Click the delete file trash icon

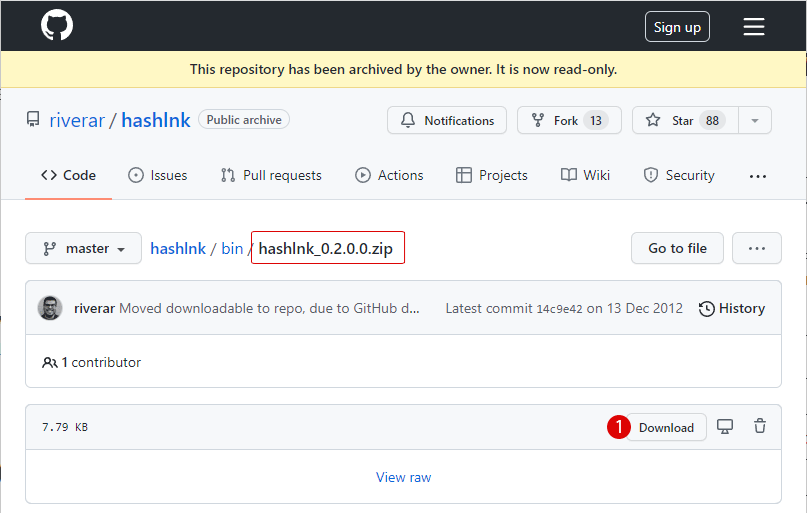click(760, 426)
